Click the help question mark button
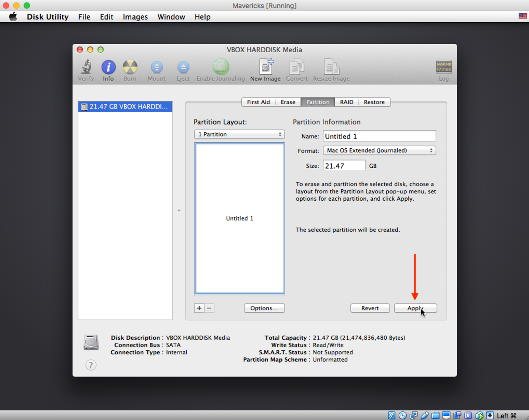529x420 pixels. (x=91, y=365)
